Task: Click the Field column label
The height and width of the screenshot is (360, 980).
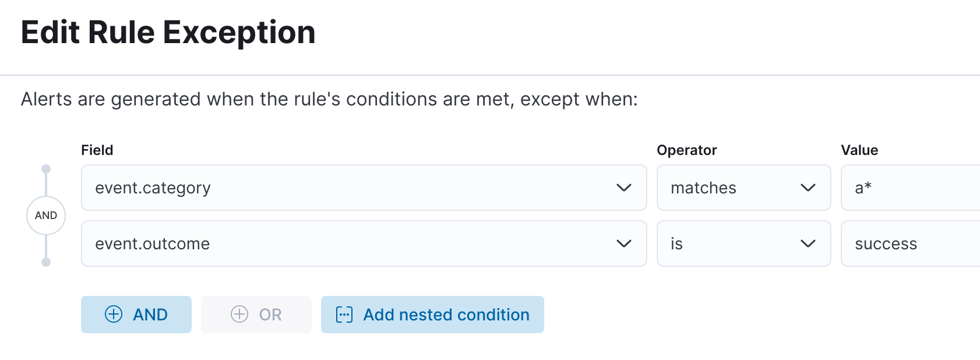Action: 97,150
